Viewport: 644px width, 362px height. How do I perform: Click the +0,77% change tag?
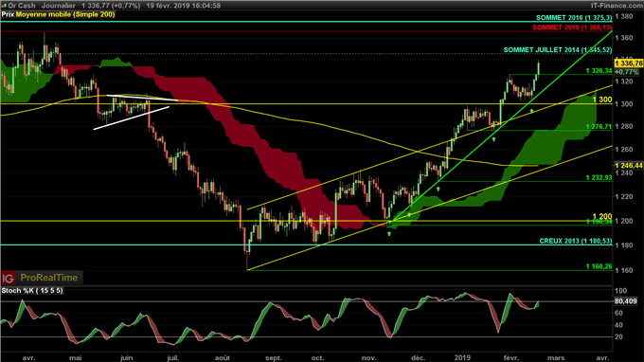tap(627, 72)
